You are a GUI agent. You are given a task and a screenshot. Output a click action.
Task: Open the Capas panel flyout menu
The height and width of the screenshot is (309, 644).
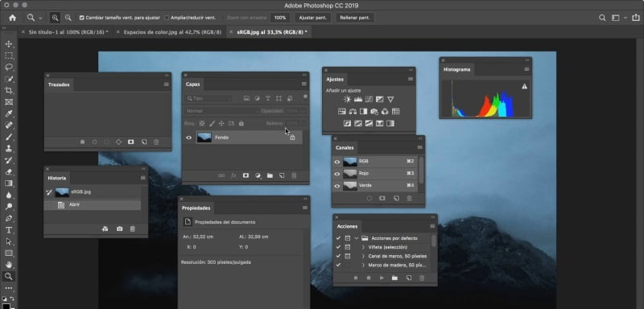click(x=304, y=84)
